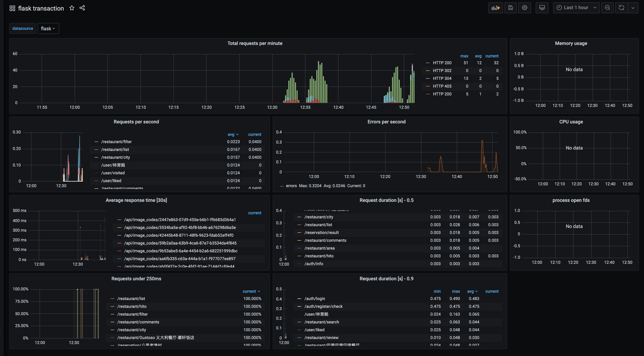Sort Total requests legend by avg
644x356 pixels.
click(478, 56)
